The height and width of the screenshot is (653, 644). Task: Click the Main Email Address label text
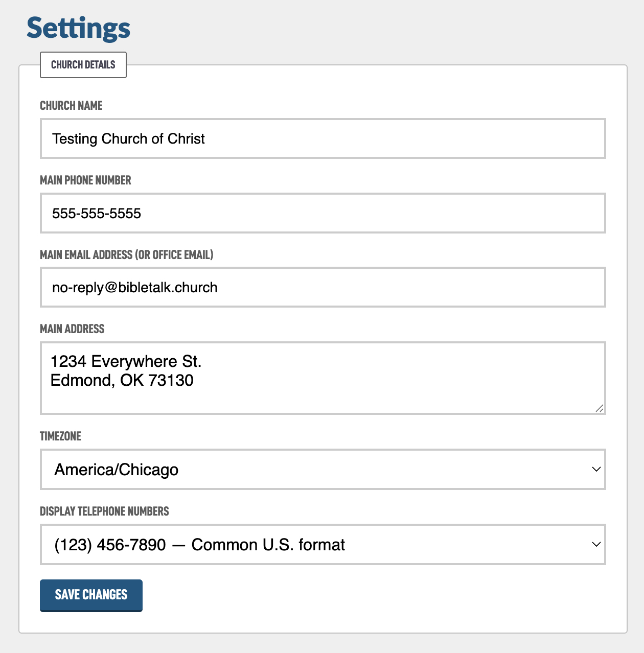(x=126, y=255)
